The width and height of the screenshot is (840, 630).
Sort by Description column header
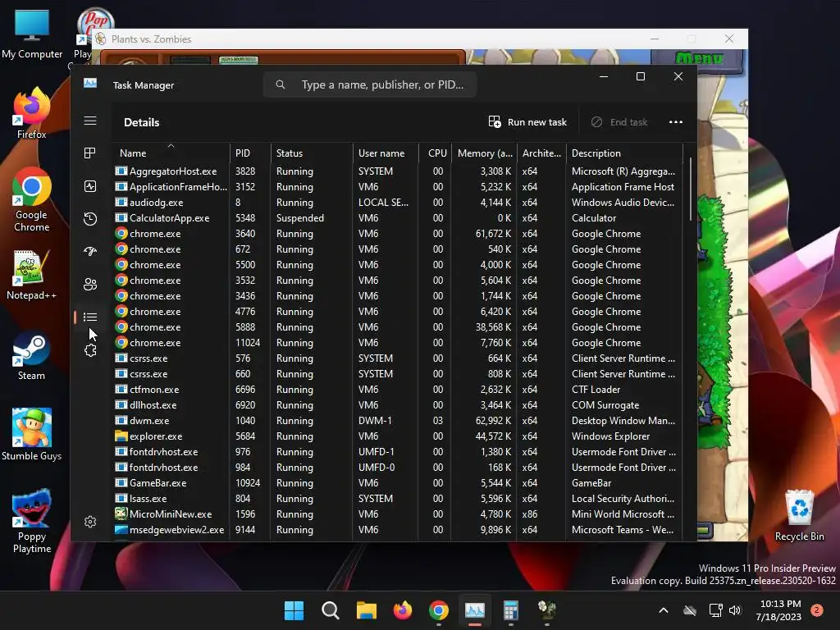click(624, 153)
